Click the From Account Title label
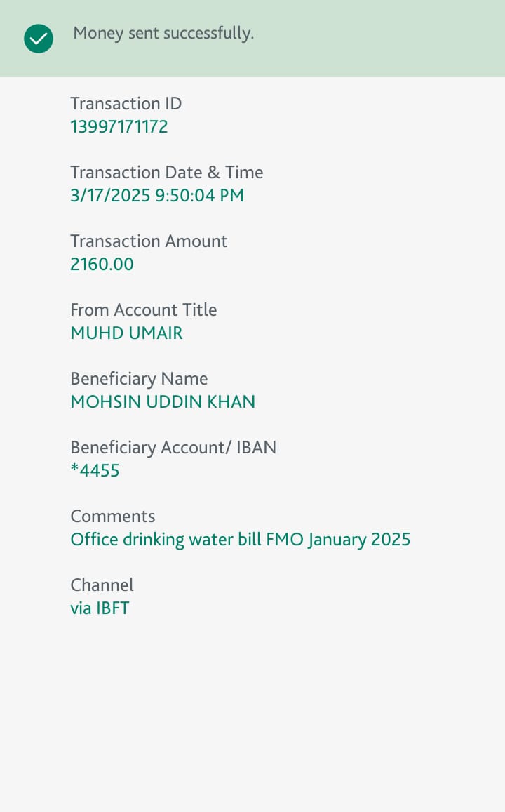505x812 pixels. coord(144,310)
